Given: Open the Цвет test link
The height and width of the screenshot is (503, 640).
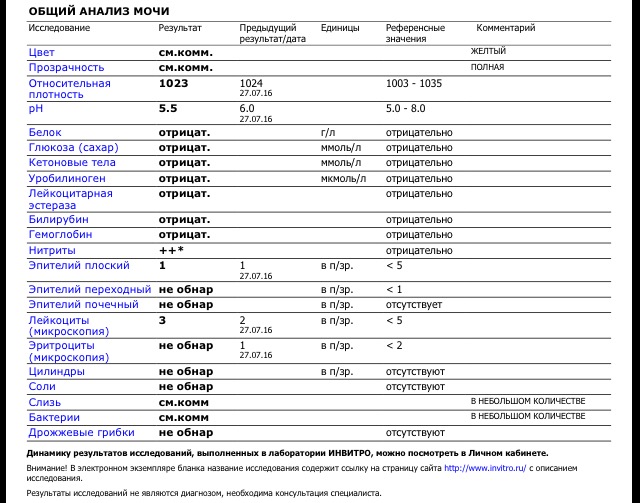Looking at the screenshot, I should [41, 53].
